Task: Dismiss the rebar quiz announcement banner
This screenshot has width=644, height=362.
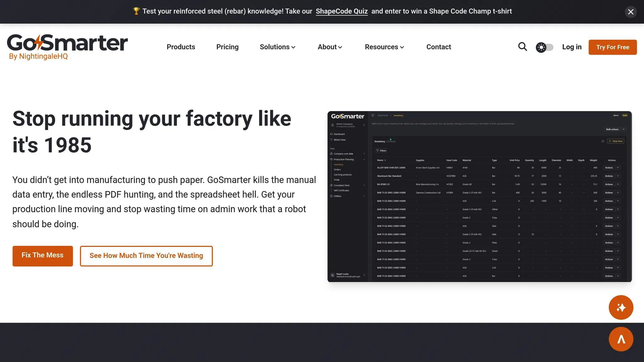Action: pyautogui.click(x=631, y=12)
